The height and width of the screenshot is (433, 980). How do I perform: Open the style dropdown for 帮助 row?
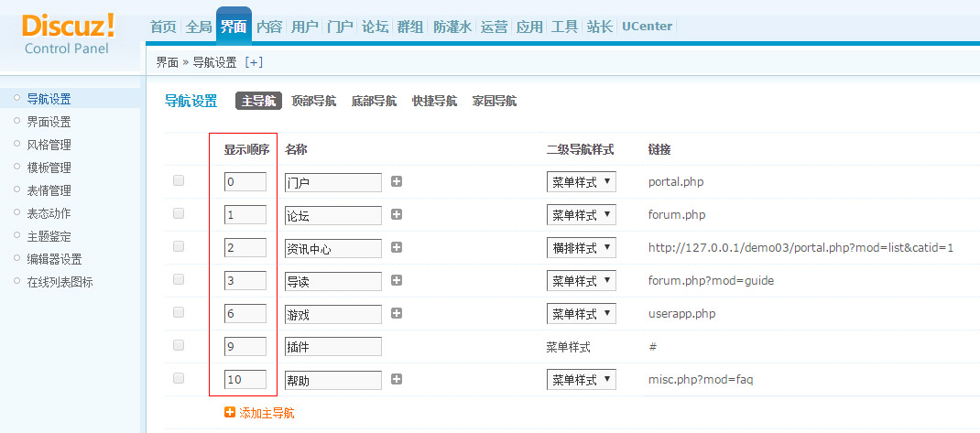[582, 380]
